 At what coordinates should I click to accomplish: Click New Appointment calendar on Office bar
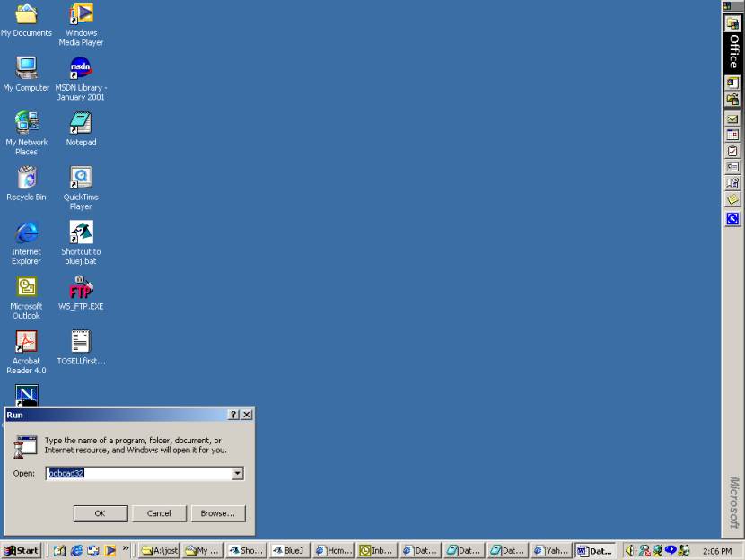tap(732, 135)
